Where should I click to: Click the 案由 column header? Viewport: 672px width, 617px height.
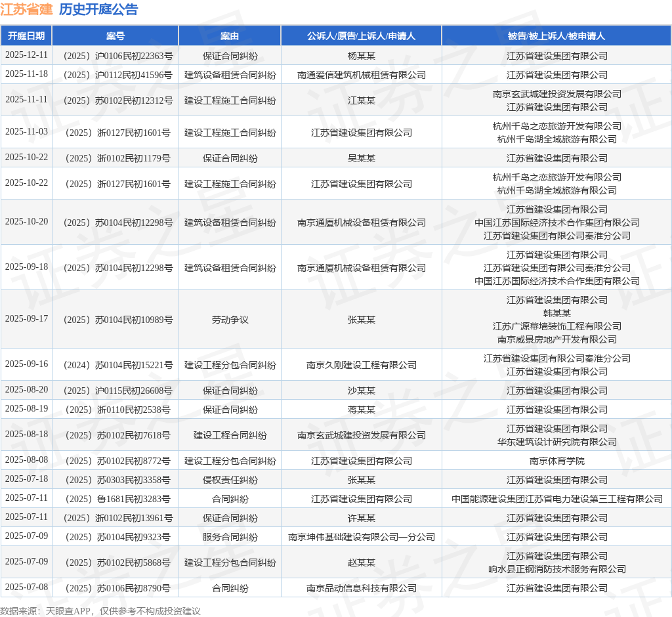tap(230, 36)
